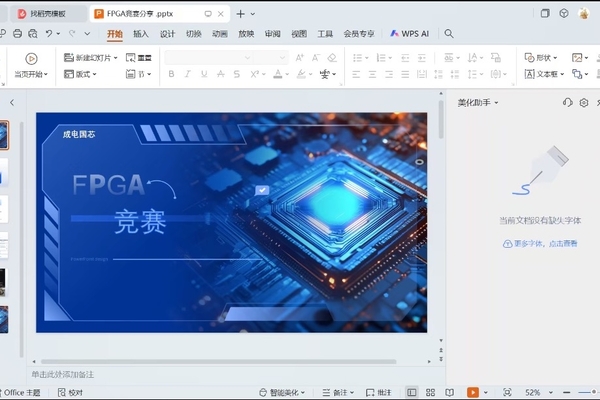The image size is (600, 400).
Task: Click headset support icon in side panel
Action: 568,102
